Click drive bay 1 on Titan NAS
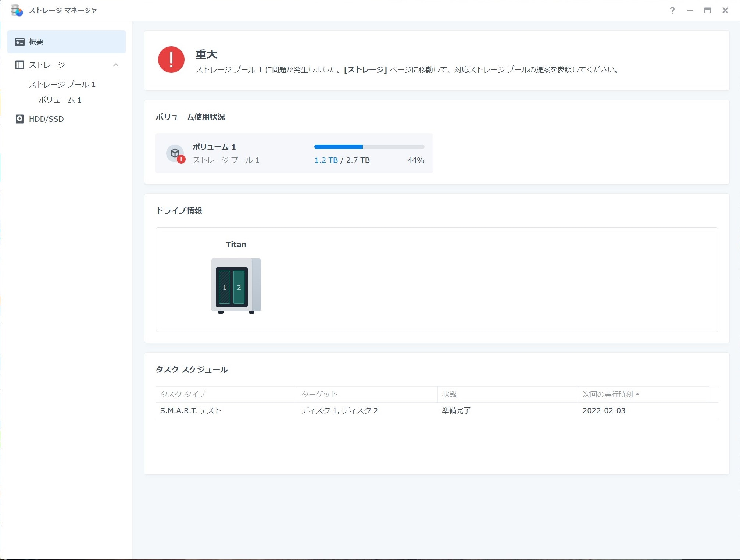 (224, 287)
